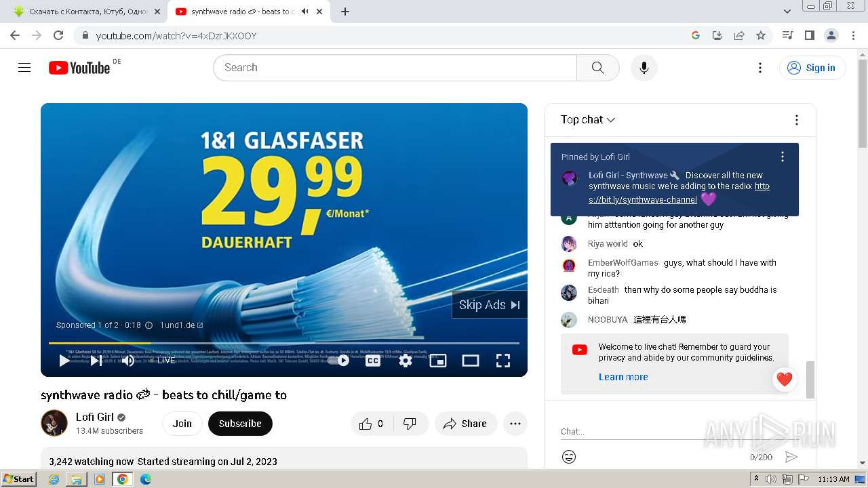The image size is (868, 488).
Task: Start voice search with microphone icon
Action: pos(644,68)
